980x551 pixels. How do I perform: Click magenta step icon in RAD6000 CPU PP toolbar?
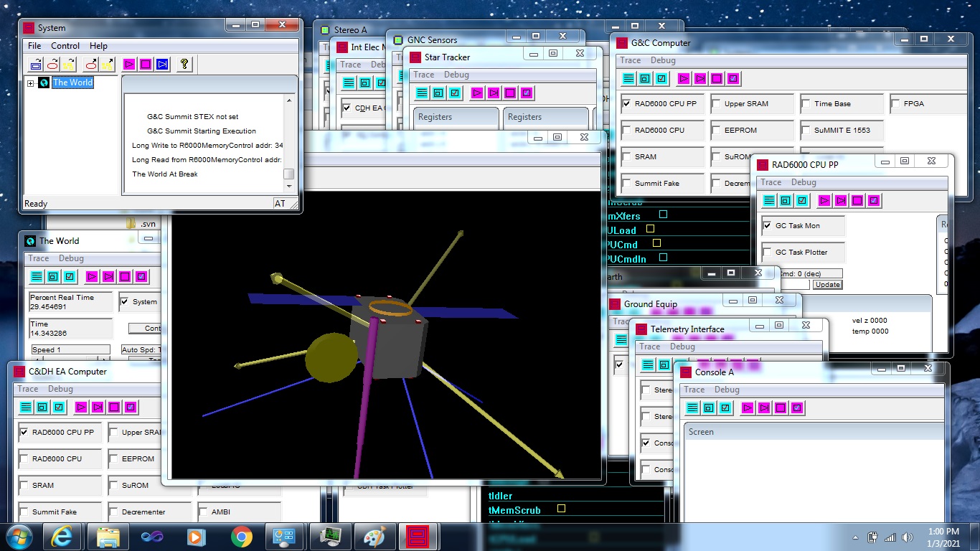coord(840,200)
